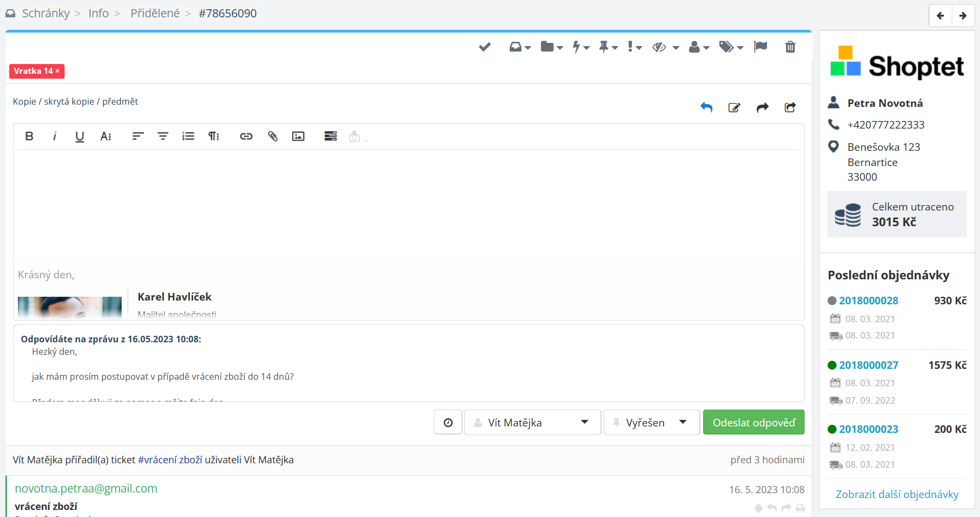This screenshot has width=980, height=517.
Task: Toggle bold formatting in editor
Action: click(x=29, y=136)
